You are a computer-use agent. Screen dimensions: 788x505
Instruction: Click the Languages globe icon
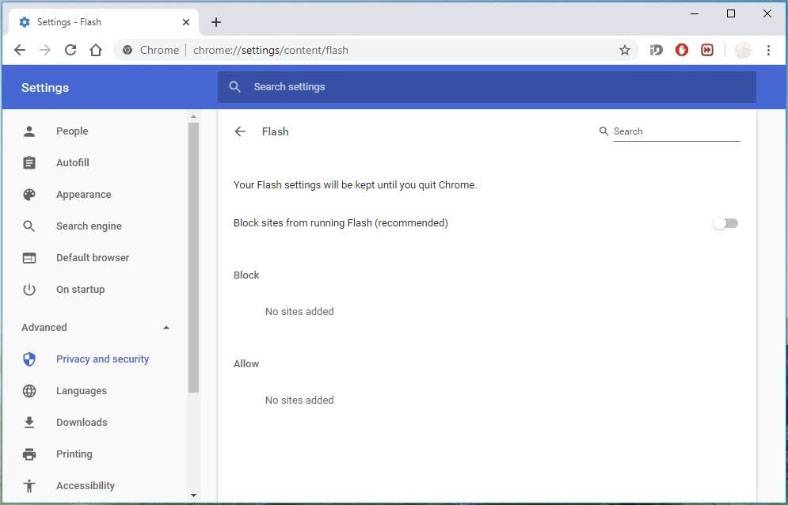(29, 390)
